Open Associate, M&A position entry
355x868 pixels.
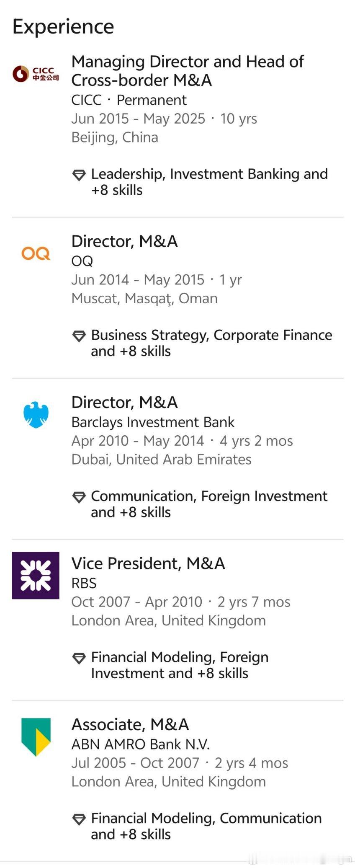tap(130, 724)
